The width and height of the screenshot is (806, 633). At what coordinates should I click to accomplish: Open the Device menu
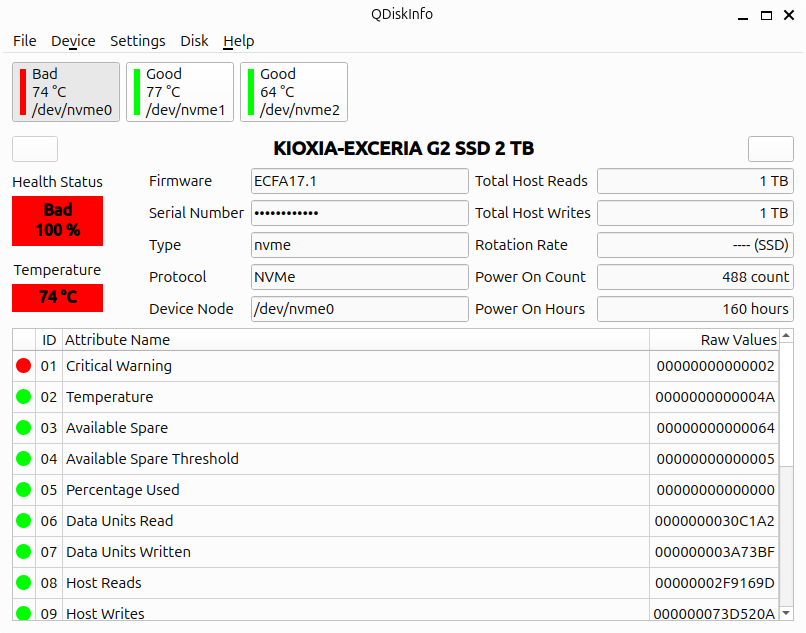pyautogui.click(x=73, y=41)
